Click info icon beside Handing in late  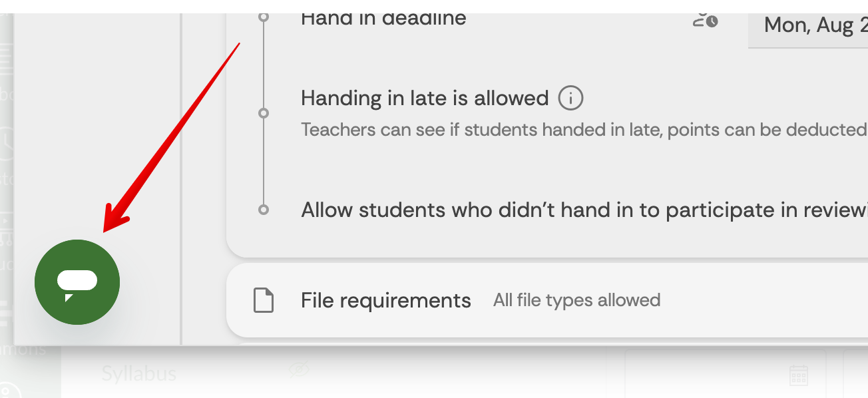[x=570, y=99]
